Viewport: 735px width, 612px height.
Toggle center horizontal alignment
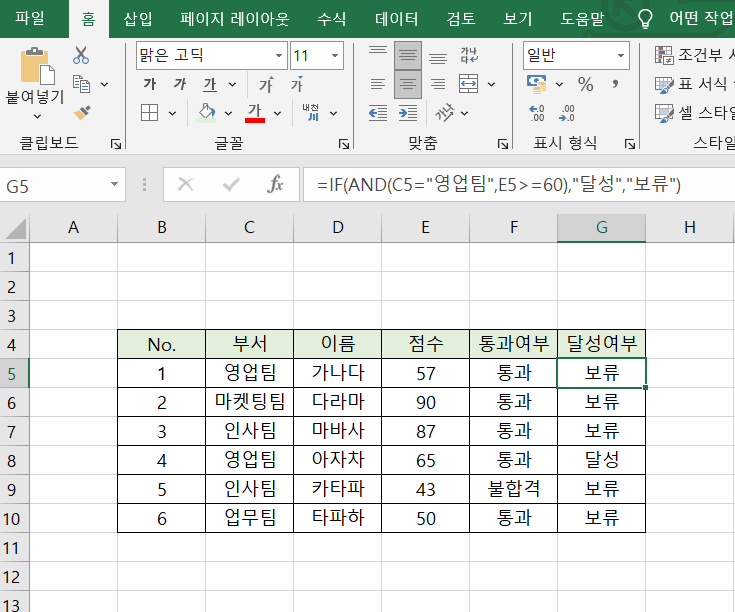pos(408,84)
